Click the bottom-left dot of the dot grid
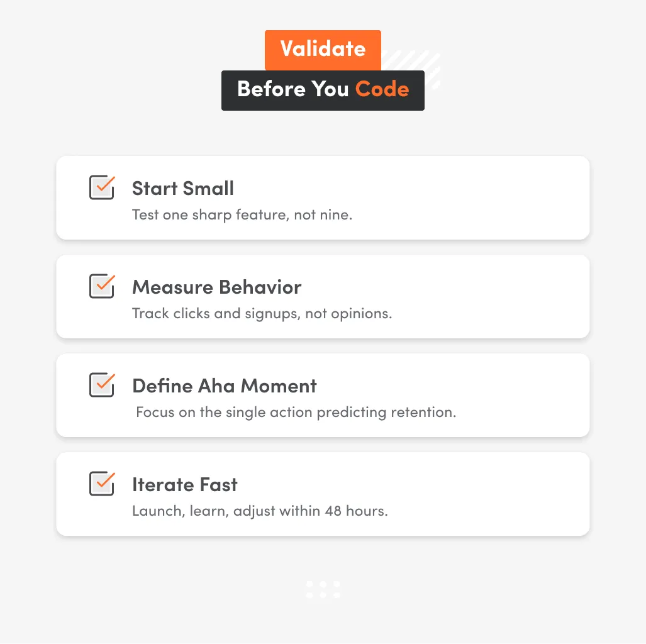This screenshot has width=646, height=644. point(309,595)
